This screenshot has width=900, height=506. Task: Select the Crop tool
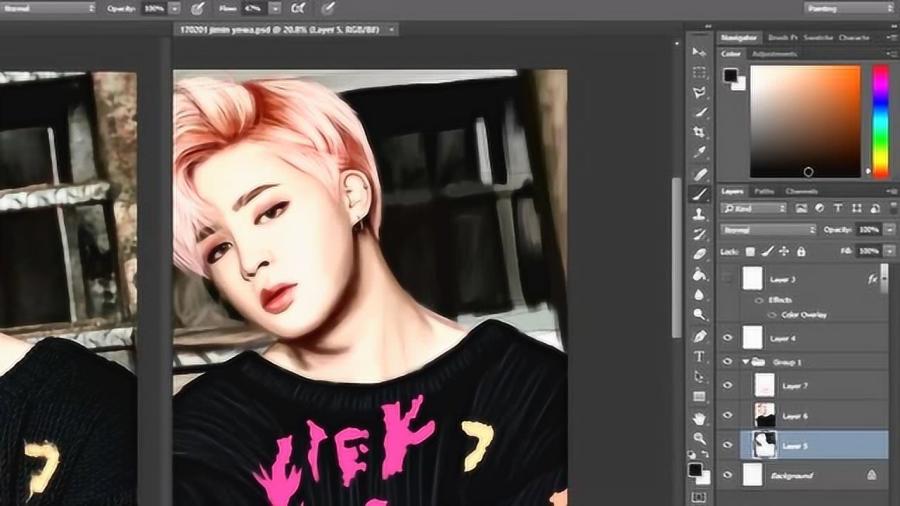699,132
